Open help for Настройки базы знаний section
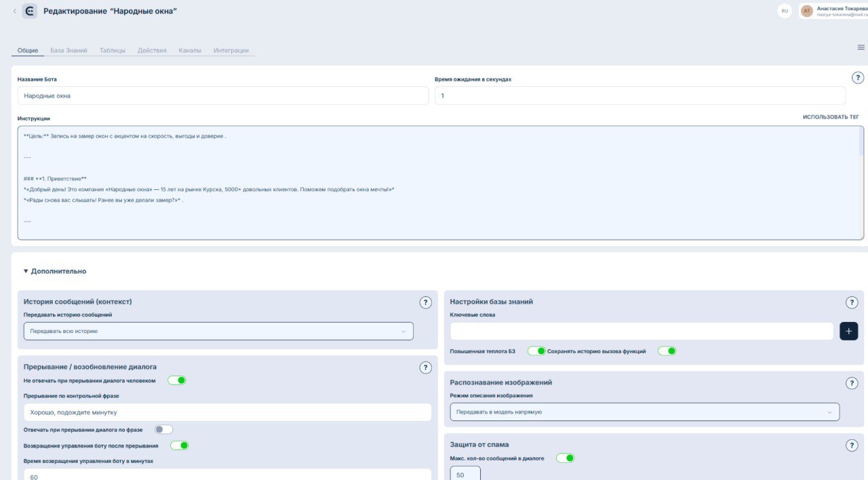Screen dimensions: 868x480 coord(852,302)
